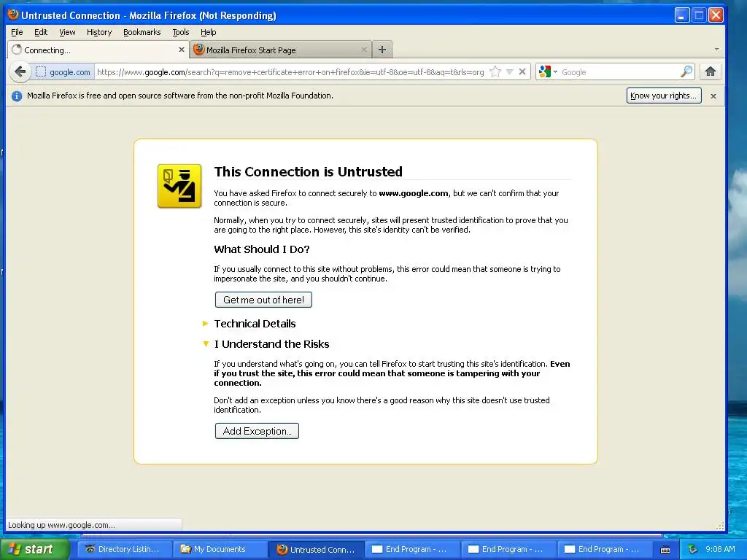This screenshot has width=747, height=560.
Task: Click Get me out of here! button
Action: (x=263, y=300)
